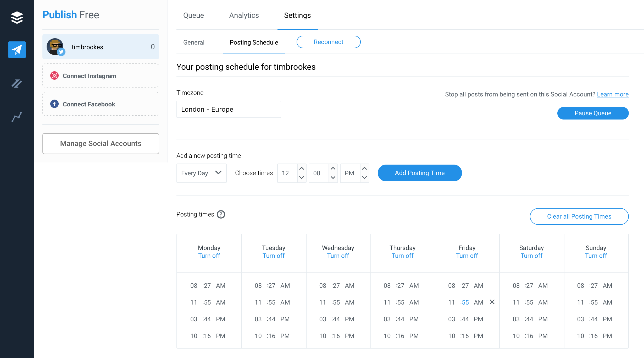Screen dimensions: 644x358
Task: Click the Instagram logo icon
Action: click(x=54, y=76)
